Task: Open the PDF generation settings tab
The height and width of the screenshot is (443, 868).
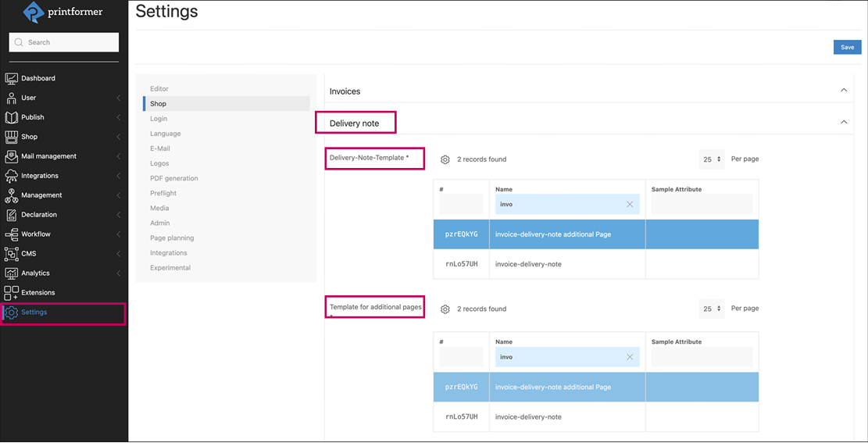Action: [173, 178]
